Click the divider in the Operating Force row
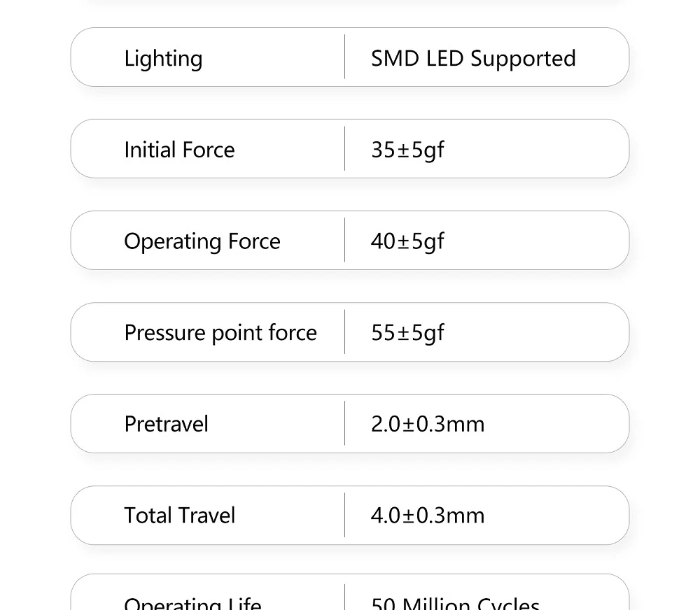Viewport: 700px width, 610px height. (345, 240)
